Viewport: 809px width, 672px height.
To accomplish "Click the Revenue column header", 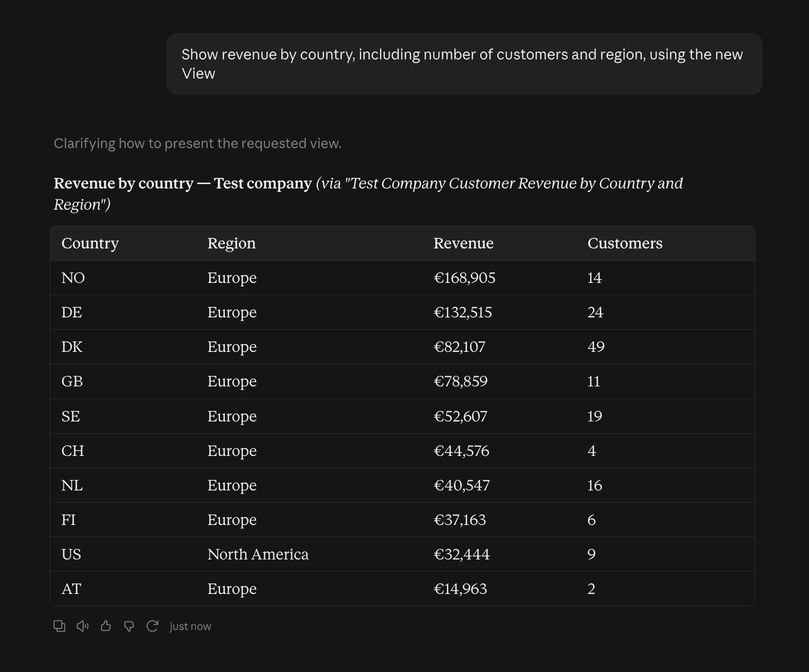I will pyautogui.click(x=463, y=243).
